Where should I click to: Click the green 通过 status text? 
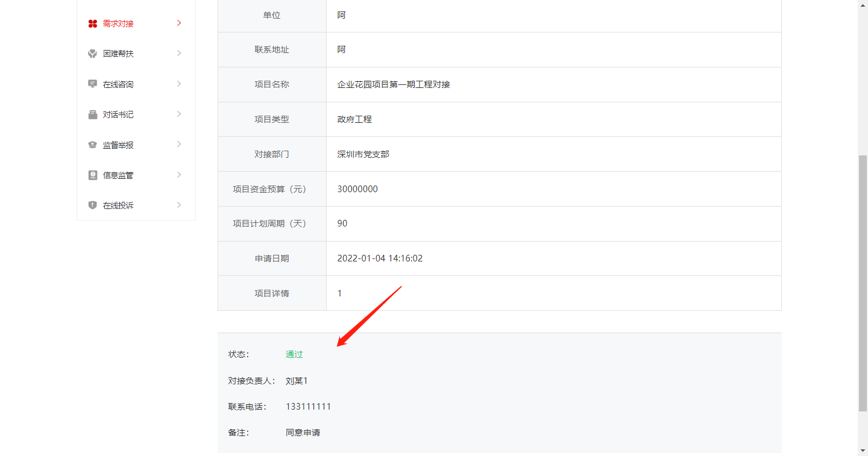point(294,354)
